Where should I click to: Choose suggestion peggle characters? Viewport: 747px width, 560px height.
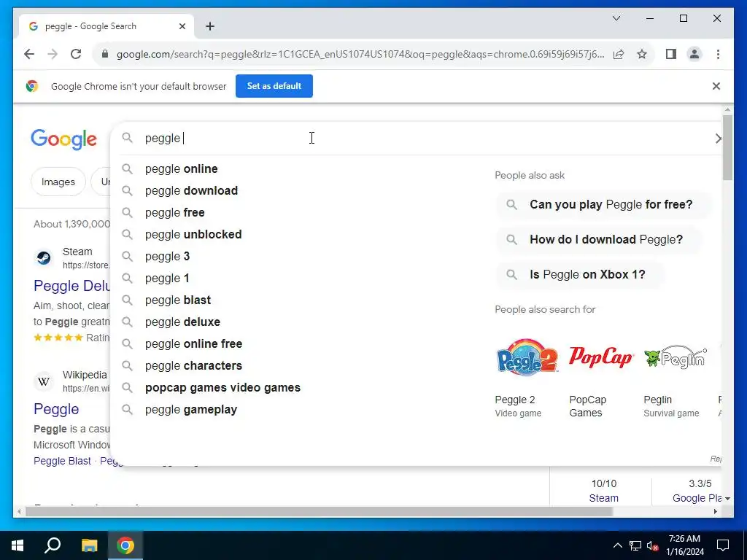tap(295, 366)
